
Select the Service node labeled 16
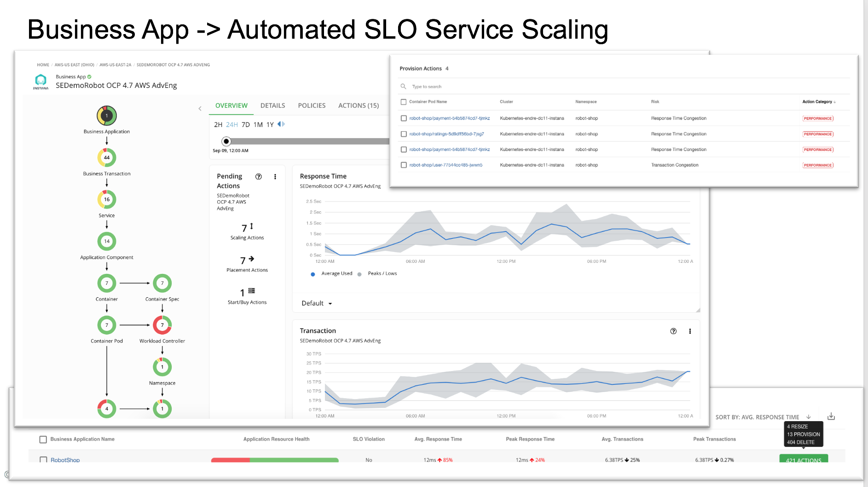tap(107, 199)
